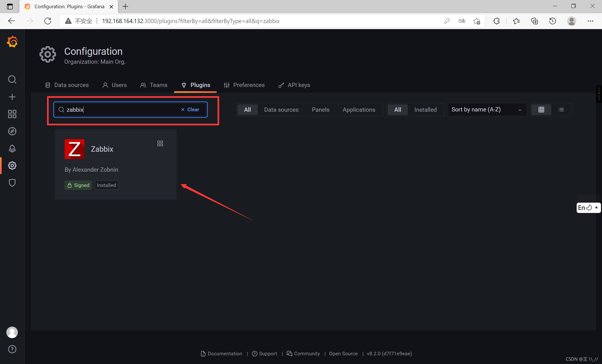
Task: Open the Grafana home logo
Action: coord(12,42)
